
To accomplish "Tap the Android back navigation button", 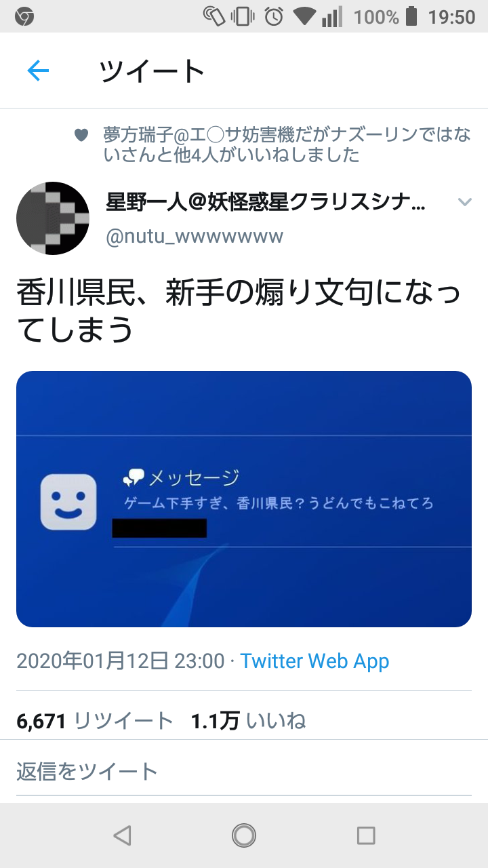I will (122, 835).
